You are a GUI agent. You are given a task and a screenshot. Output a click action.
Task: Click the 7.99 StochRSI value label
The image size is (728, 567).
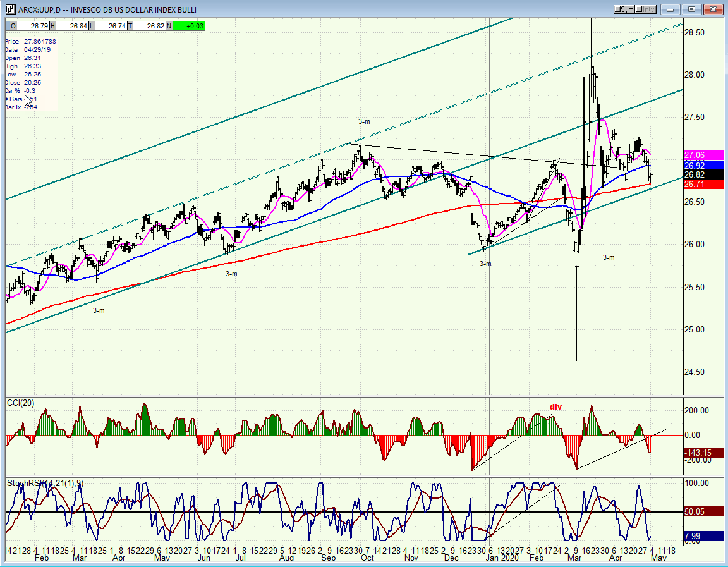coord(703,537)
